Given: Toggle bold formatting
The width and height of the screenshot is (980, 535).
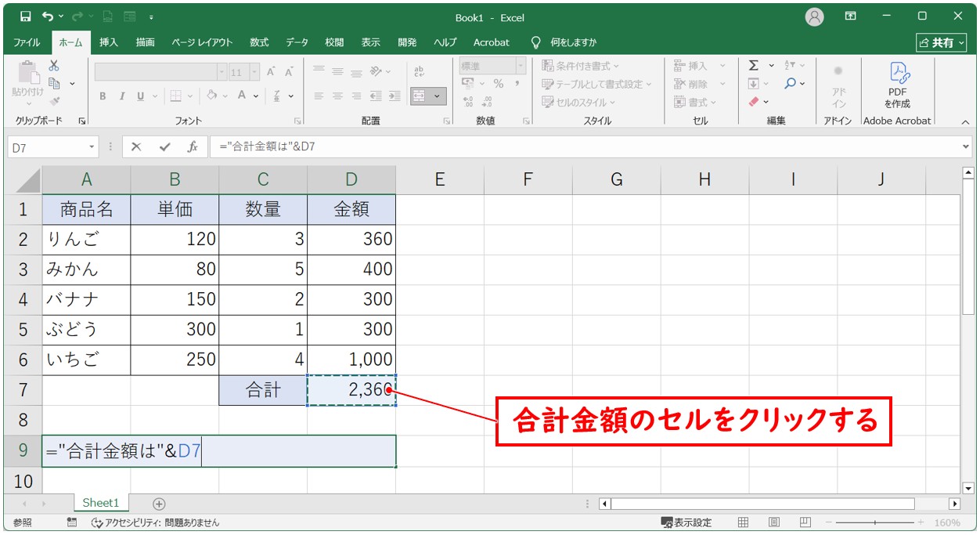Looking at the screenshot, I should tap(103, 96).
